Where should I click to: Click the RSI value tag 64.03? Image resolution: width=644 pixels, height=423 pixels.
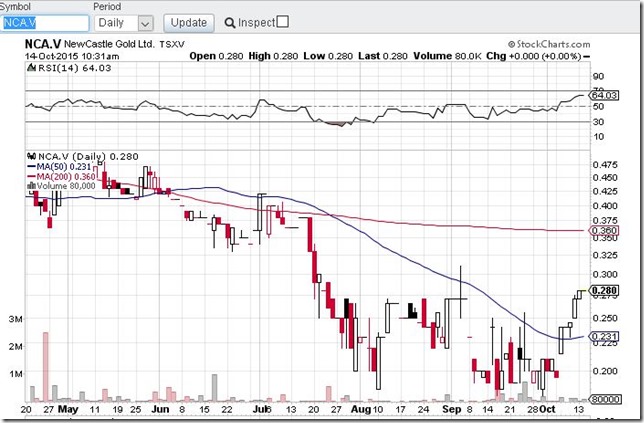(x=603, y=95)
